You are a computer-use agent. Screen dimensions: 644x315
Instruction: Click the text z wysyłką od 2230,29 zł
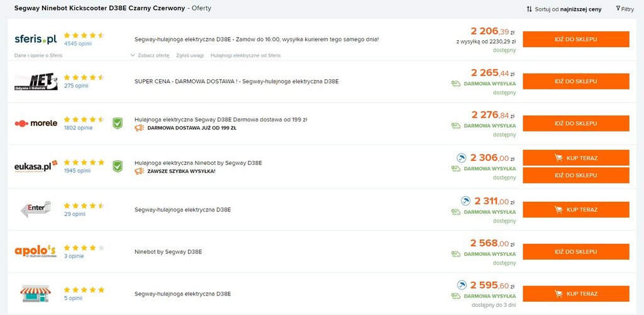486,41
